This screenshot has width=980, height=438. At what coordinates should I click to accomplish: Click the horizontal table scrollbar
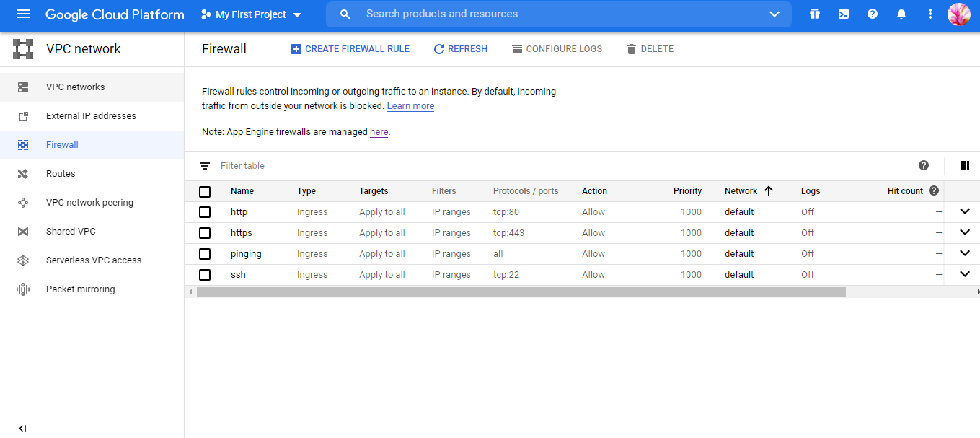point(521,292)
